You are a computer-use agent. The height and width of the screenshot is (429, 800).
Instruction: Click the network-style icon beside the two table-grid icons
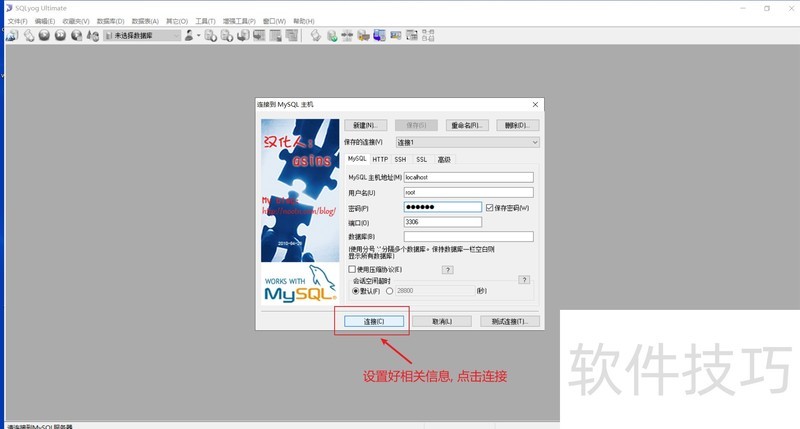pyautogui.click(x=347, y=35)
